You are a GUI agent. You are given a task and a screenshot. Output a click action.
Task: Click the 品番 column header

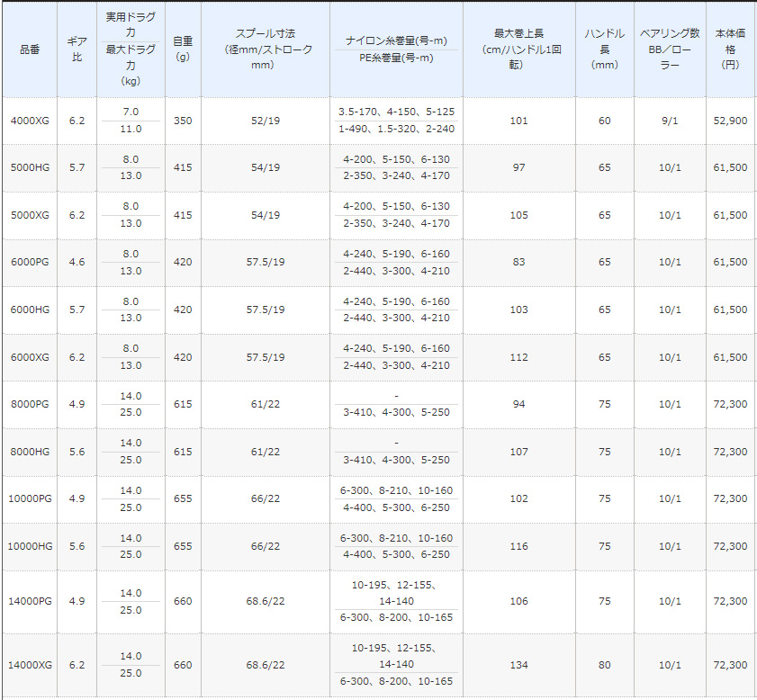(30, 49)
